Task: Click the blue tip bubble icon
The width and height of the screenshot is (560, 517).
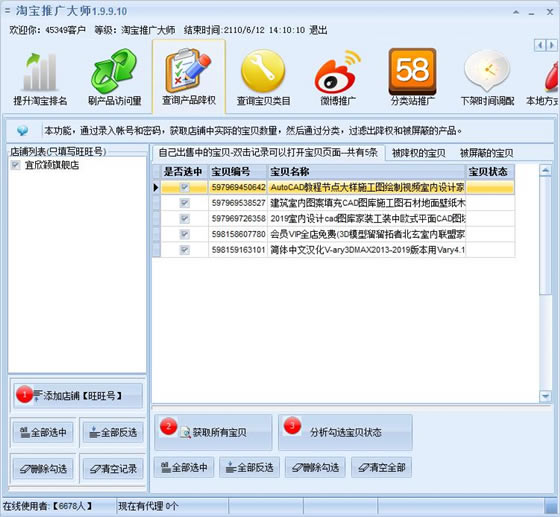Action: tap(22, 131)
